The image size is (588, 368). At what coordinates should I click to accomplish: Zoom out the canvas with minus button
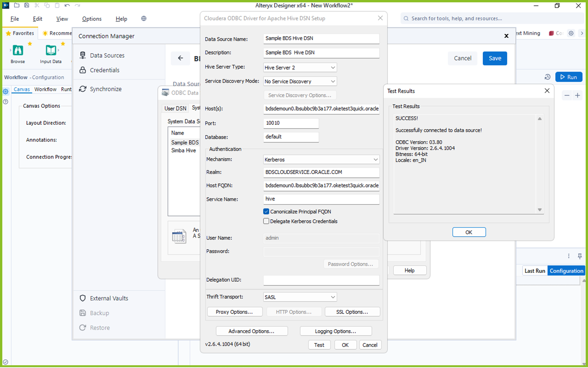tap(567, 96)
